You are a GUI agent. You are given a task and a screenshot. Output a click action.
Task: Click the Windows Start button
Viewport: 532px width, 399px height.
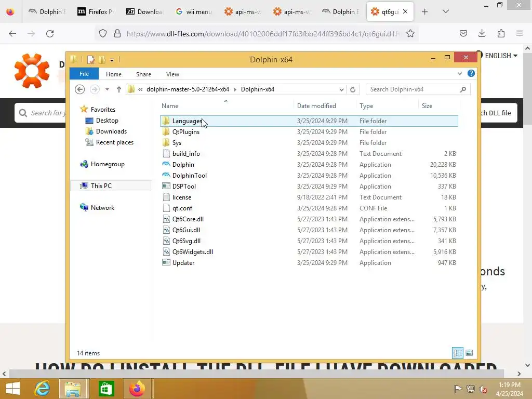pyautogui.click(x=13, y=389)
